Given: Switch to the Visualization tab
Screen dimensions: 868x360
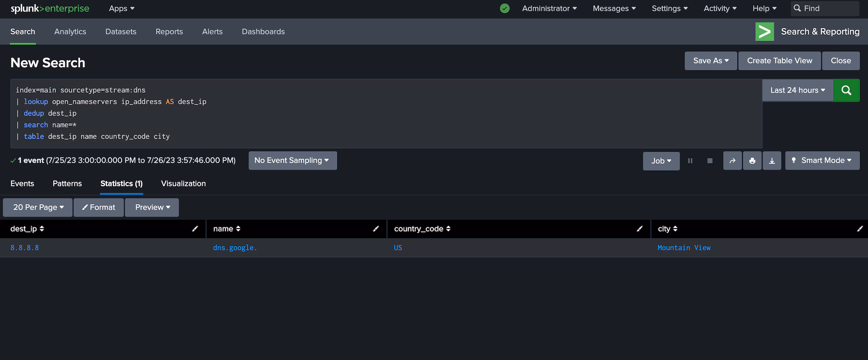Looking at the screenshot, I should [x=183, y=184].
